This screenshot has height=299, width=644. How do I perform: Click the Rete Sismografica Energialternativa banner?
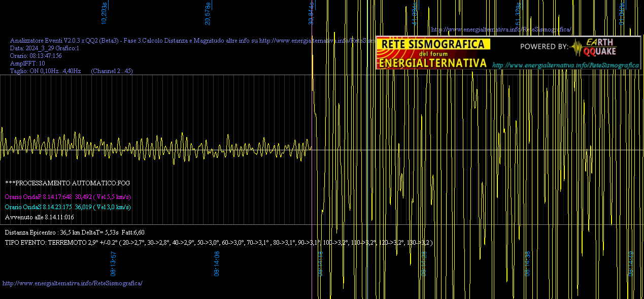point(509,53)
